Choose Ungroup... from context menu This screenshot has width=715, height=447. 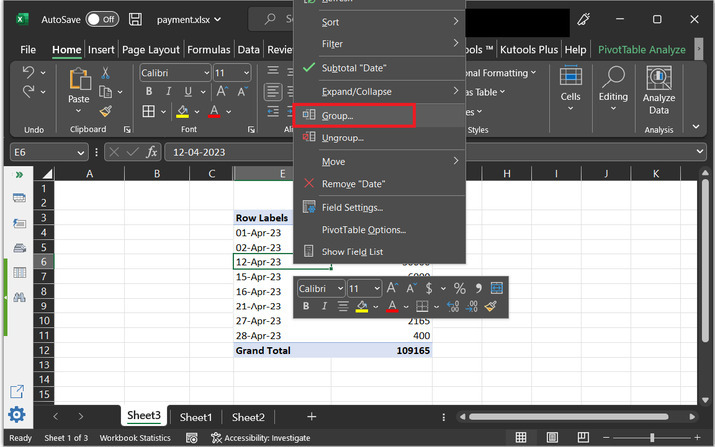pos(379,138)
